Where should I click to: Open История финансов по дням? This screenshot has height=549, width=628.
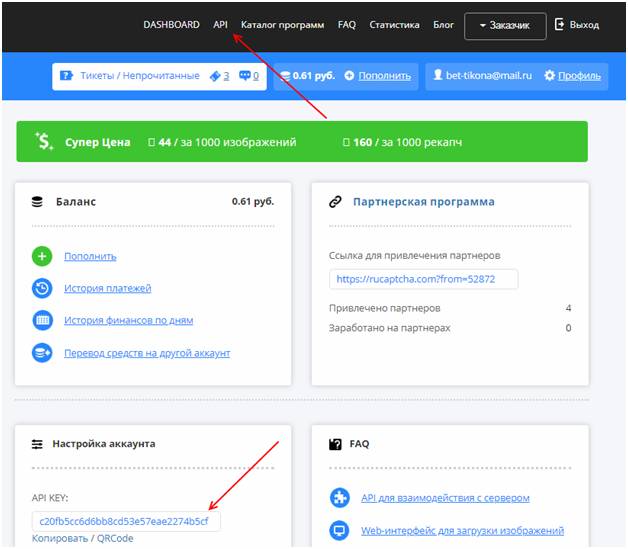pos(129,320)
